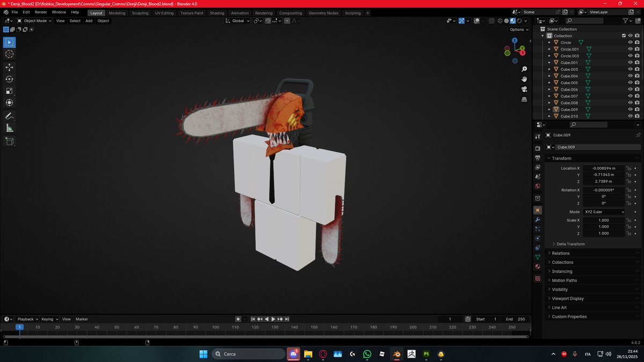Select the Add Cube tool
Screen dimensions: 644x362
pyautogui.click(x=9, y=141)
